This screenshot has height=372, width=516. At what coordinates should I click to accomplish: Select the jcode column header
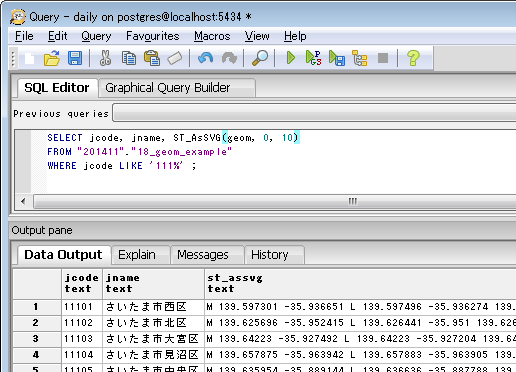pyautogui.click(x=82, y=283)
